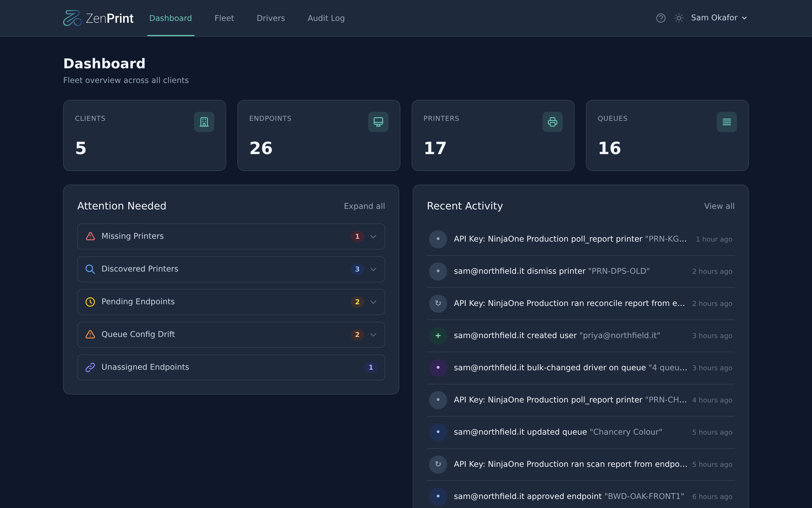Switch to the Dashboard tab
Image resolution: width=812 pixels, height=508 pixels.
[x=171, y=18]
